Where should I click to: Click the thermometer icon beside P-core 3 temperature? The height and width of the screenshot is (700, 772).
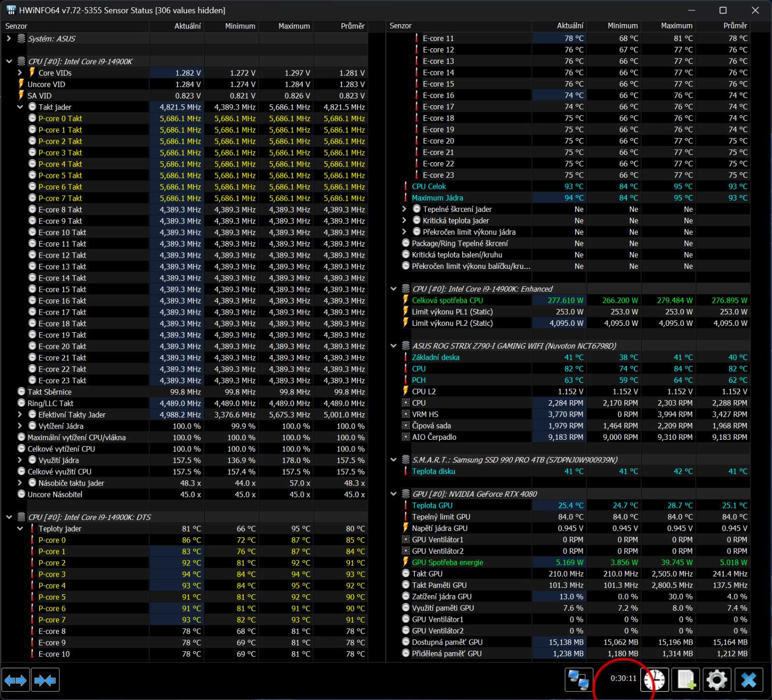tap(32, 574)
